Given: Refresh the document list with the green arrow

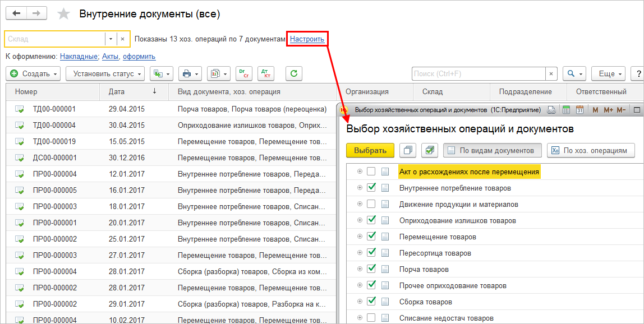Looking at the screenshot, I should pos(294,73).
